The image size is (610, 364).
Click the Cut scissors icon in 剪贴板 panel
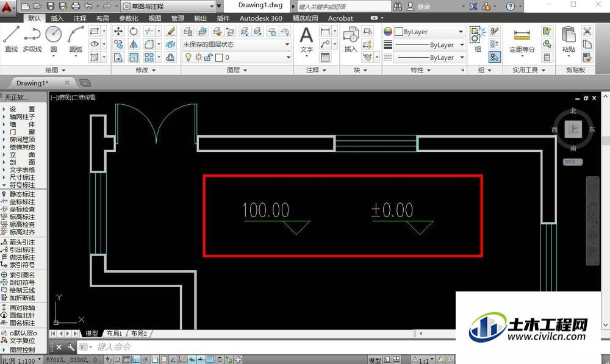(587, 32)
